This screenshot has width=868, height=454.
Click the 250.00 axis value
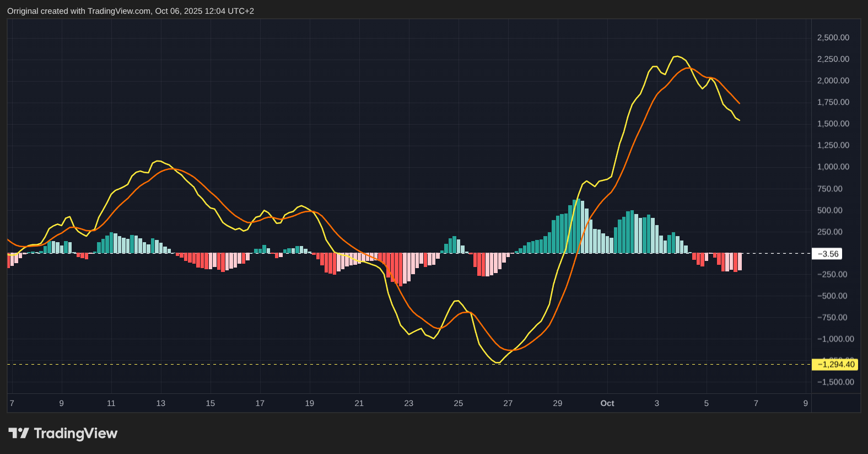[x=830, y=232]
